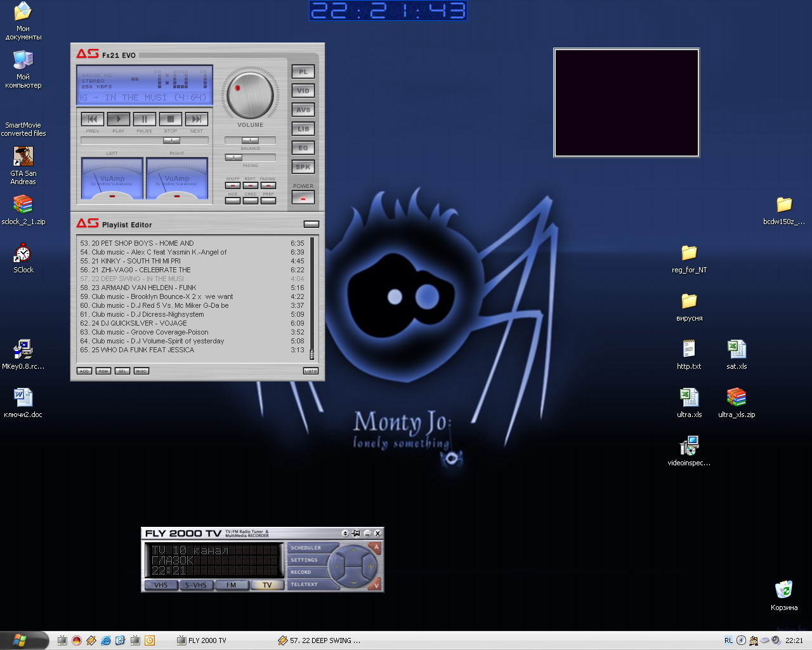This screenshot has width=812, height=650.
Task: Start playback with the PLAY button
Action: [x=119, y=119]
